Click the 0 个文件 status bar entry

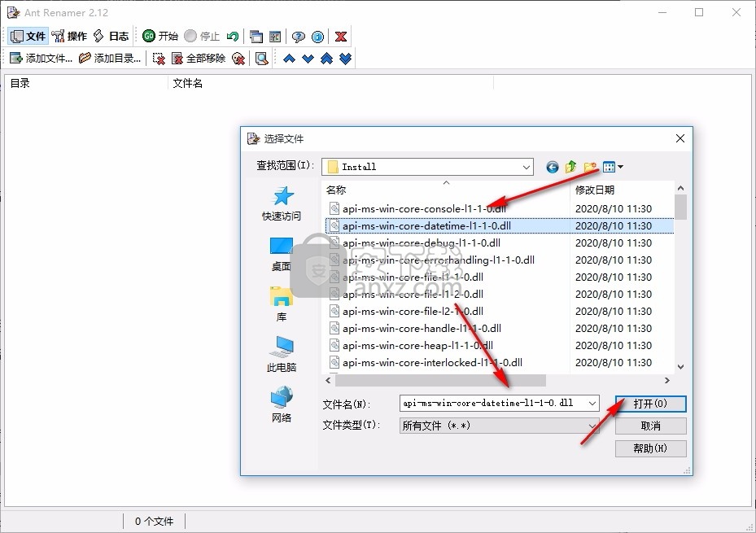(x=155, y=522)
